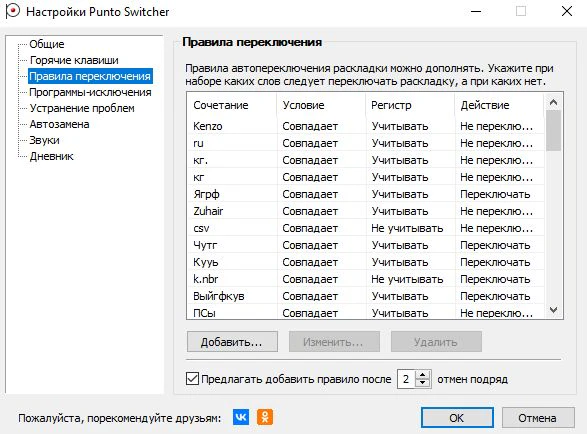The image size is (587, 434).
Task: Click «Не учитывать» in the csv row
Action: [407, 228]
